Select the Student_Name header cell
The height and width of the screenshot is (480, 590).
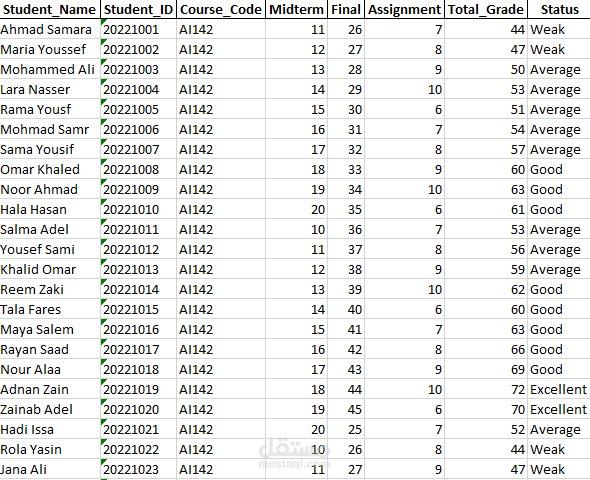click(x=50, y=9)
